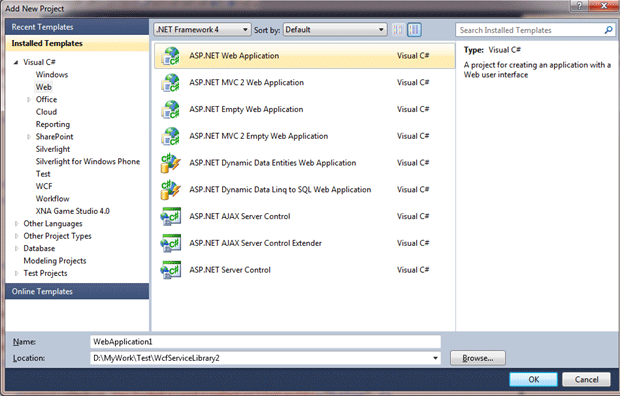This screenshot has width=620, height=398.
Task: Select ASP.NET MVC 2 Web Application text
Action: coord(246,83)
